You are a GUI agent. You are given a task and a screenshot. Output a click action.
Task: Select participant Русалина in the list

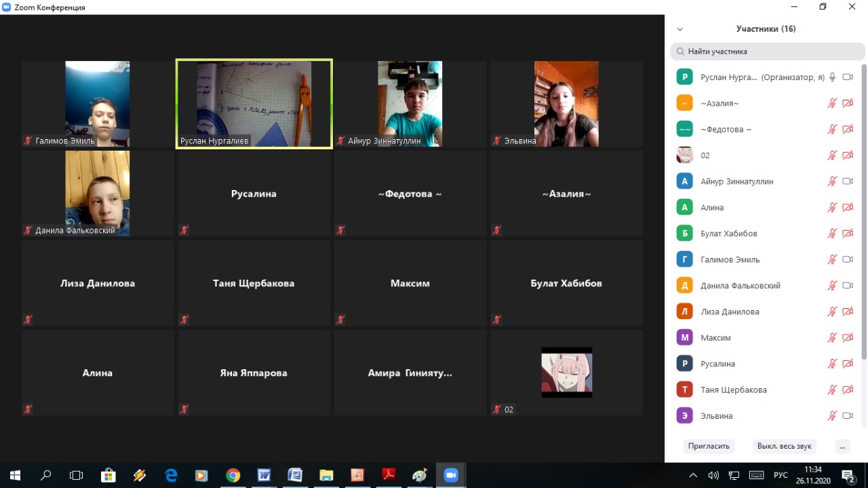[717, 364]
